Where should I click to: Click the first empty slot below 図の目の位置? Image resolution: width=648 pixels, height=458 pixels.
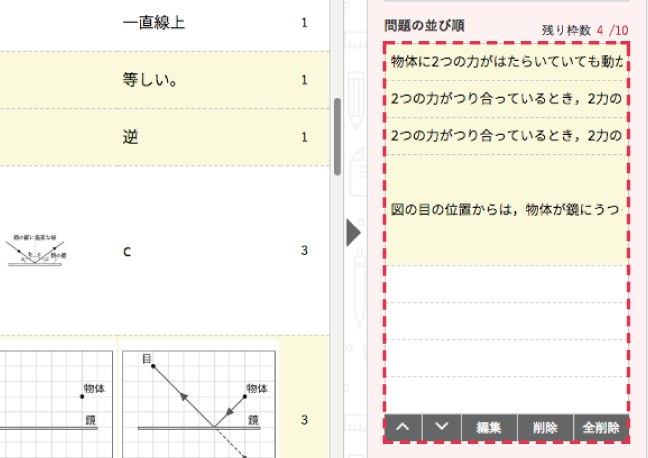(507, 284)
